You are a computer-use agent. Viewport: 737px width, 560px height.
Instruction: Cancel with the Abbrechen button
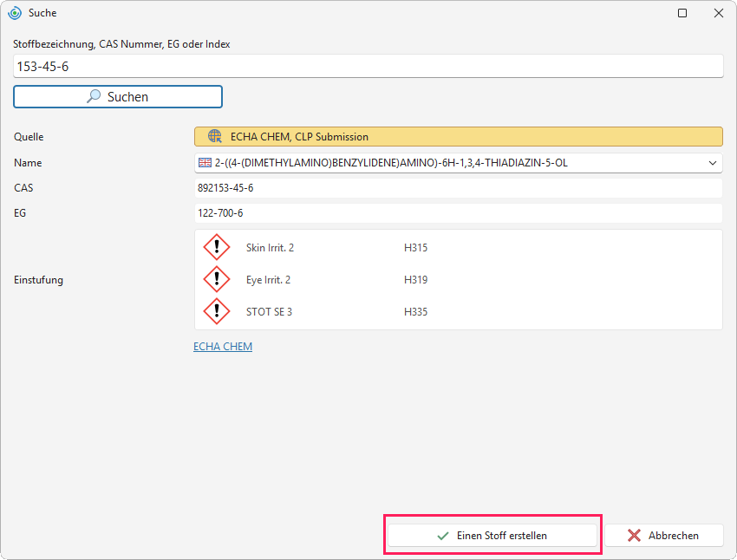pyautogui.click(x=663, y=536)
